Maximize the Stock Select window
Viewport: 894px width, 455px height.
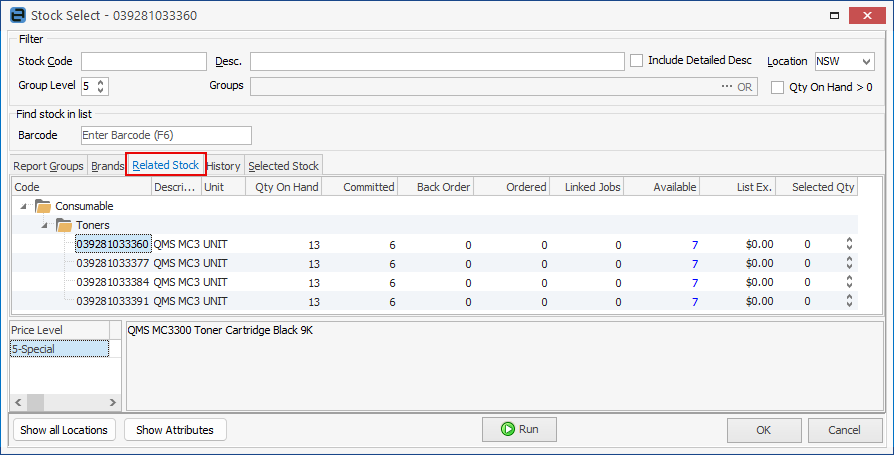click(x=834, y=15)
